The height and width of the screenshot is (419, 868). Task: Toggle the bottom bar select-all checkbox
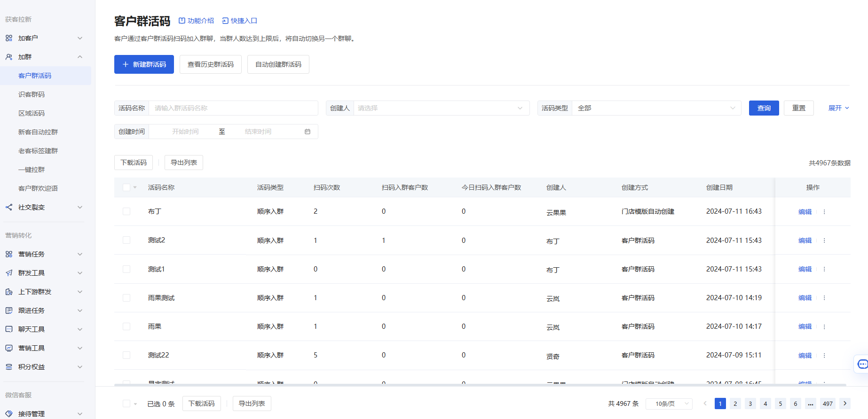point(126,403)
